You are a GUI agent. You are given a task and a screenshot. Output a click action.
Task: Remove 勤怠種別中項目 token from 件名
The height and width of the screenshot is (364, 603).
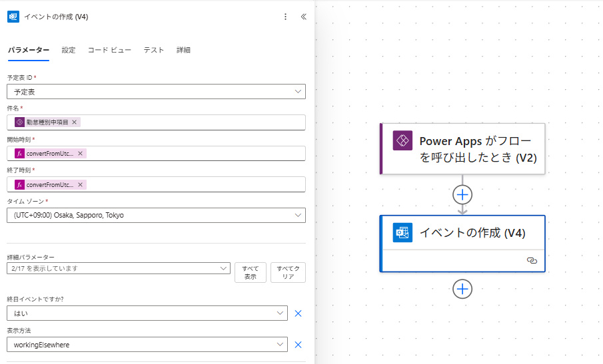pyautogui.click(x=74, y=122)
